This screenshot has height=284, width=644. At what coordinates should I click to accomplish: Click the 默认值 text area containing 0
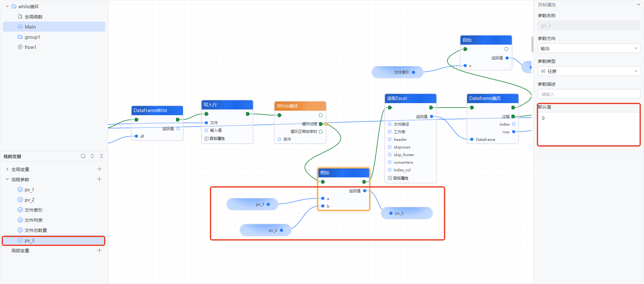coord(589,129)
